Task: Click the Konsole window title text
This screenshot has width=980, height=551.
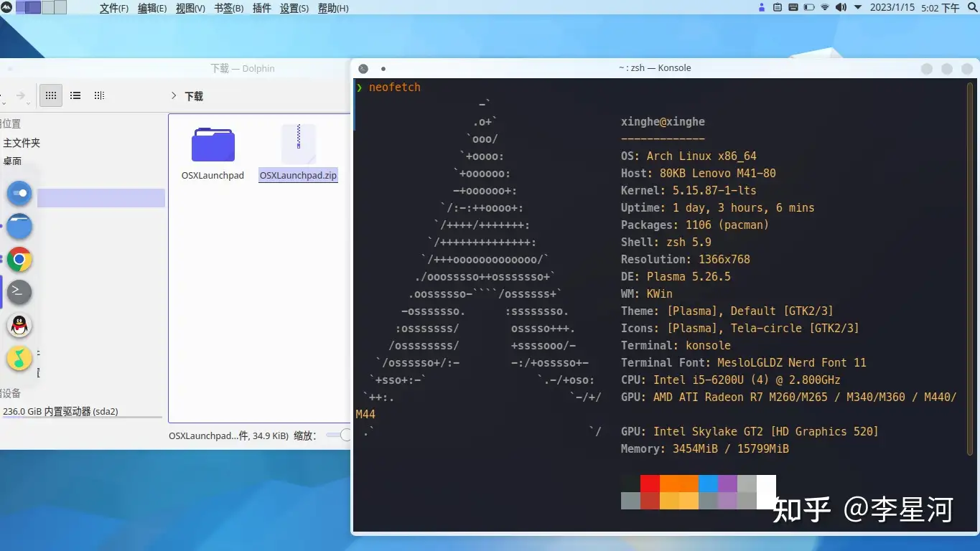Action: (655, 68)
